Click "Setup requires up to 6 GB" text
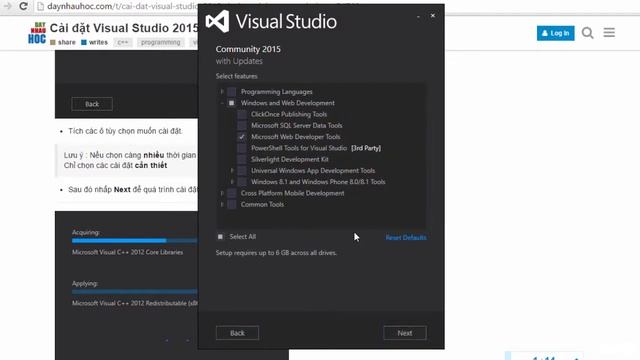This screenshot has height=360, width=640. 276,253
